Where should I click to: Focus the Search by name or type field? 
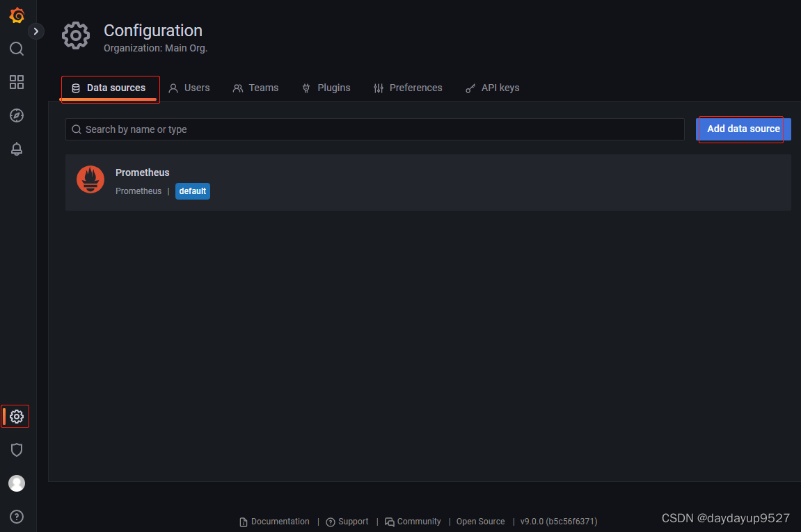(x=376, y=129)
